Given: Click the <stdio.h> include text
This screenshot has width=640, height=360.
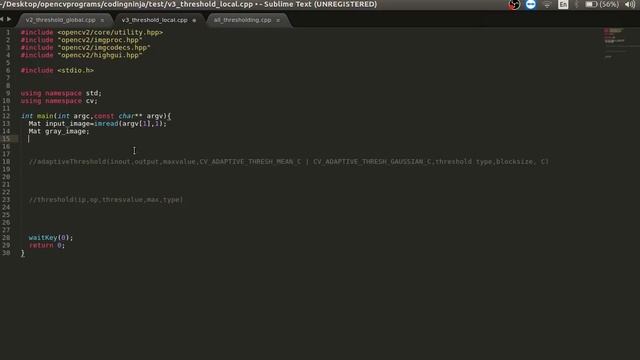Looking at the screenshot, I should 75,70.
